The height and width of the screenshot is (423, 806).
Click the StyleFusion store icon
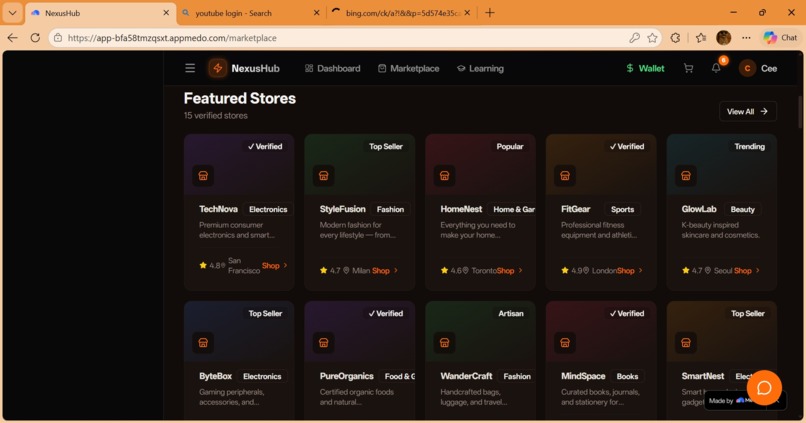tap(323, 176)
